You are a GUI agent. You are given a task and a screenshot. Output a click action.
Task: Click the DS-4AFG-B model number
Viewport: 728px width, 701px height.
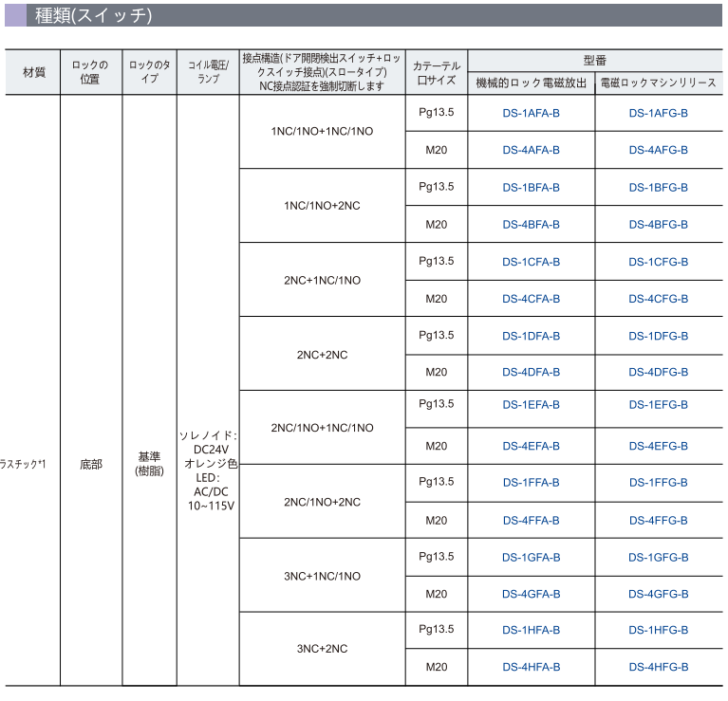click(658, 150)
